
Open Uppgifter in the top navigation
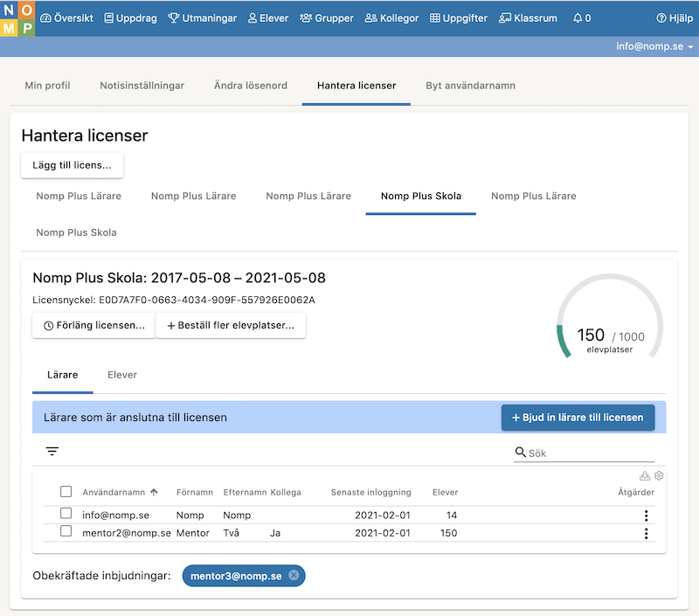coord(459,18)
